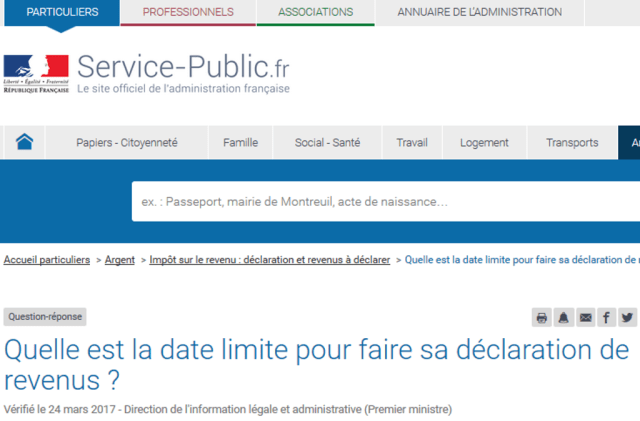640x421 pixels.
Task: Open the Transports menu section
Action: click(572, 143)
